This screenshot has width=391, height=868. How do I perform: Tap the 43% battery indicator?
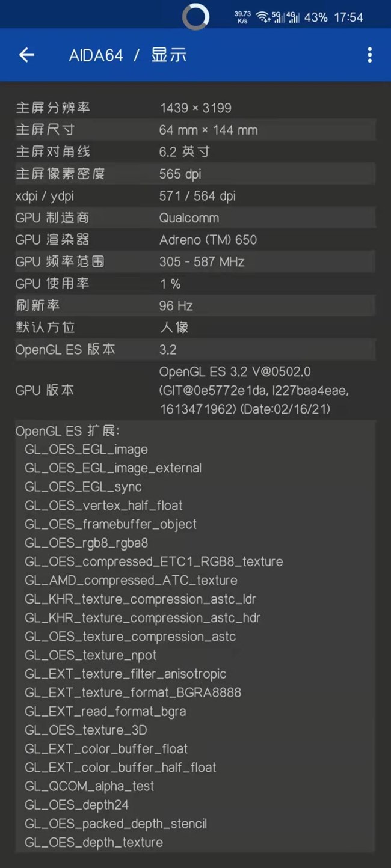point(316,17)
